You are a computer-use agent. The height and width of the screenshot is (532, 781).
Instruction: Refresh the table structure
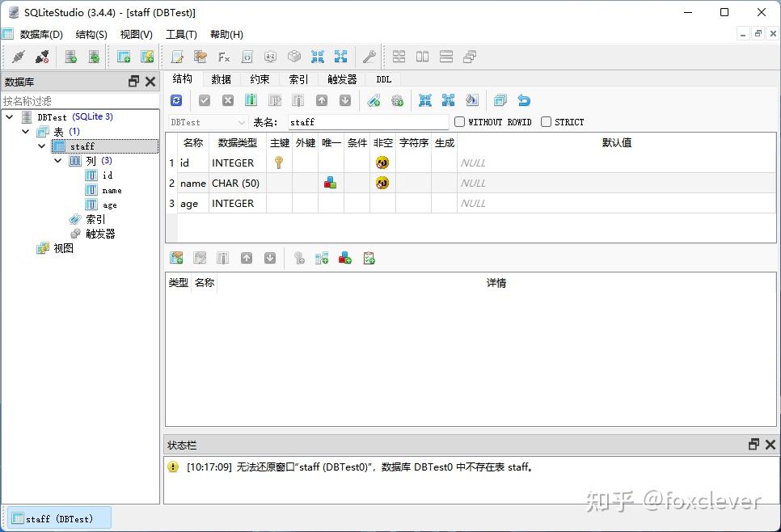click(176, 99)
